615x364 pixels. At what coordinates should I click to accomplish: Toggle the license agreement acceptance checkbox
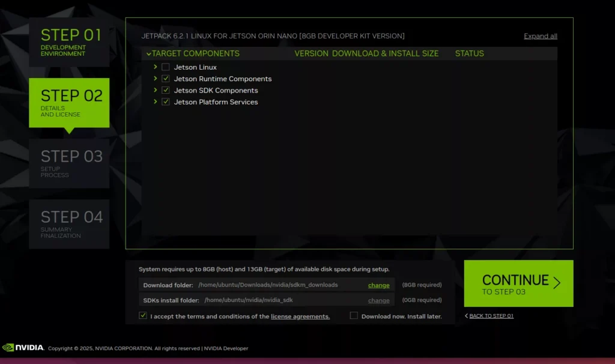click(x=143, y=316)
